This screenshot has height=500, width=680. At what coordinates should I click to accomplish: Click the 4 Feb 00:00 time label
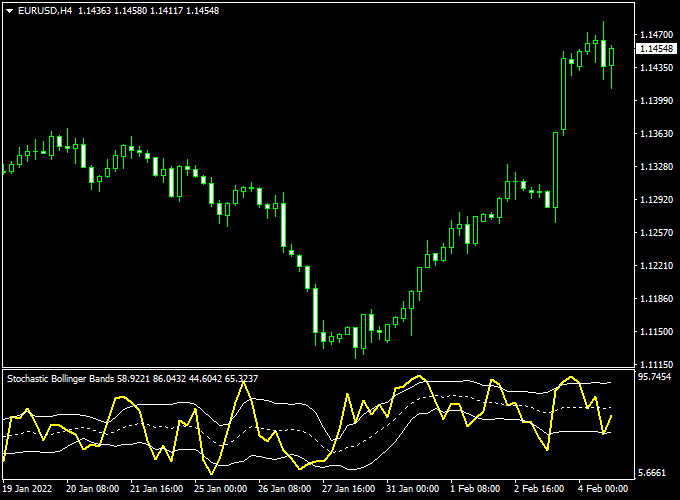coord(603,489)
